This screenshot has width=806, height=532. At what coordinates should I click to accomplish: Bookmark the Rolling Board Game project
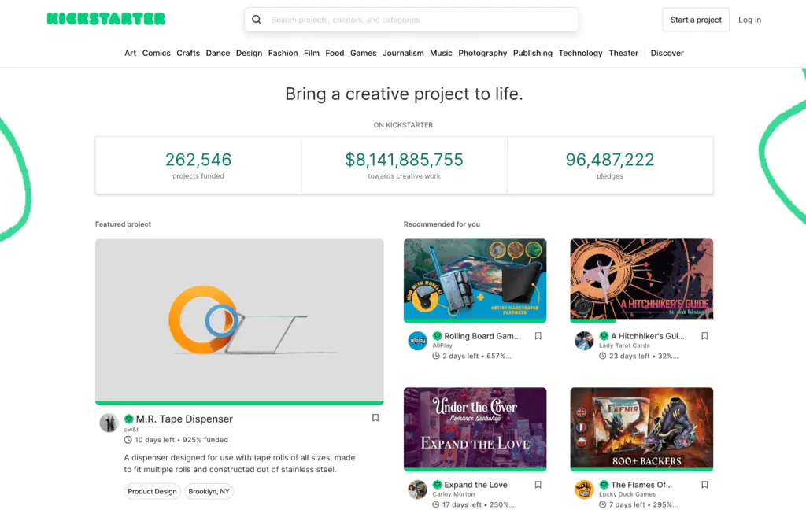tap(538, 336)
